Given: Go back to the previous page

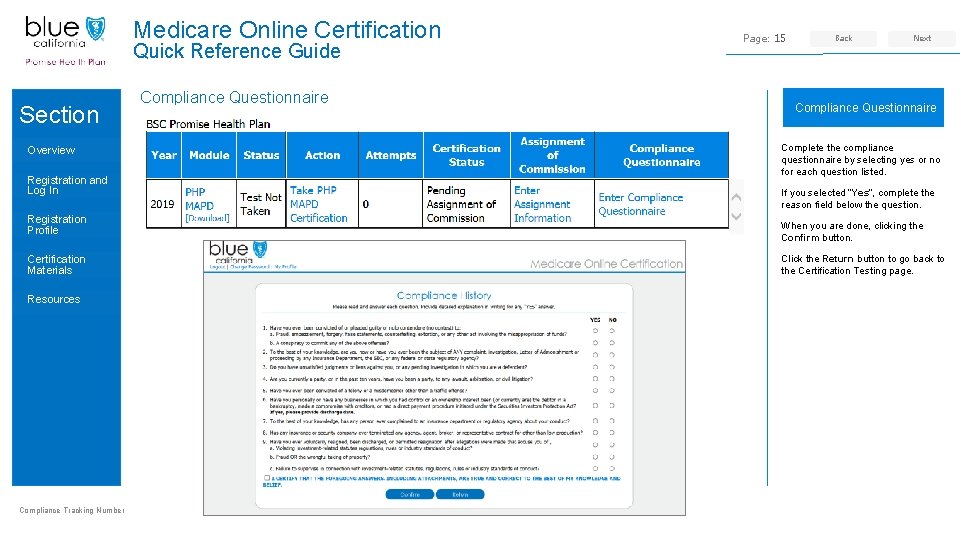Looking at the screenshot, I should point(843,38).
